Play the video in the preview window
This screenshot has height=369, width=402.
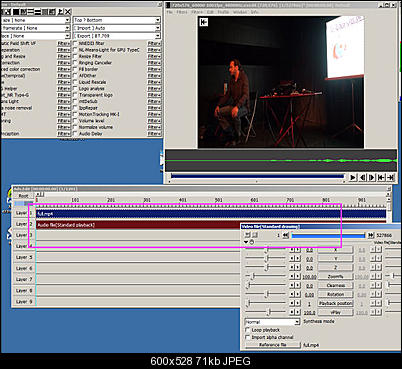click(353, 177)
